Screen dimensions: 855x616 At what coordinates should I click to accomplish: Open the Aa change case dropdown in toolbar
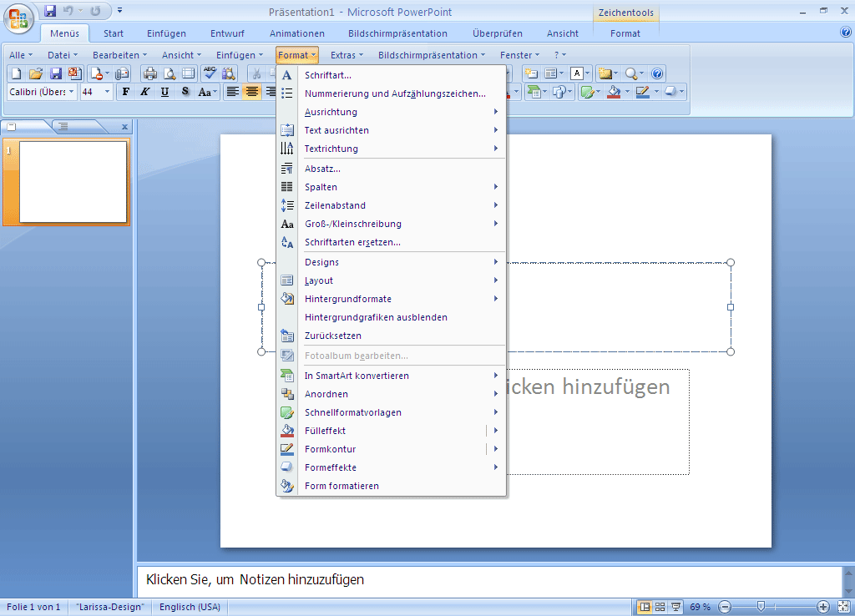(208, 92)
